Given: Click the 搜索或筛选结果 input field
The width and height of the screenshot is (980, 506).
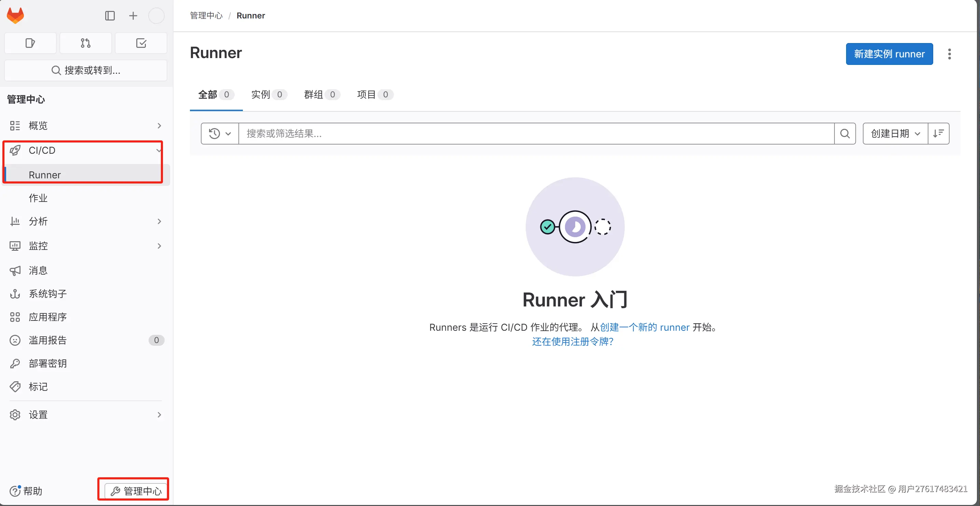Looking at the screenshot, I should [x=536, y=134].
